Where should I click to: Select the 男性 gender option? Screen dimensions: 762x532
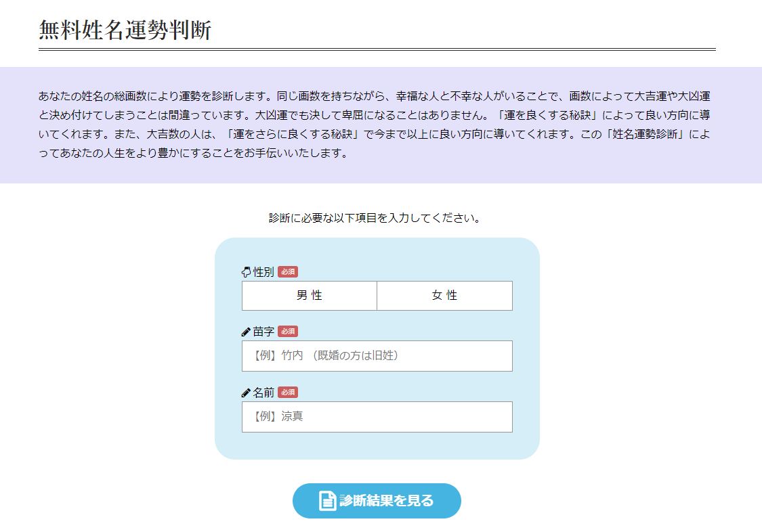click(309, 296)
